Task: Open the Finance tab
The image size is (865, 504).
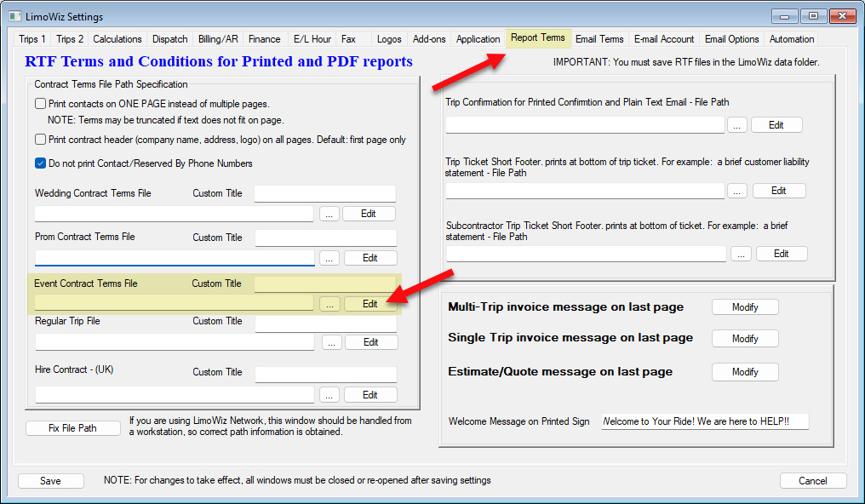Action: click(x=264, y=39)
